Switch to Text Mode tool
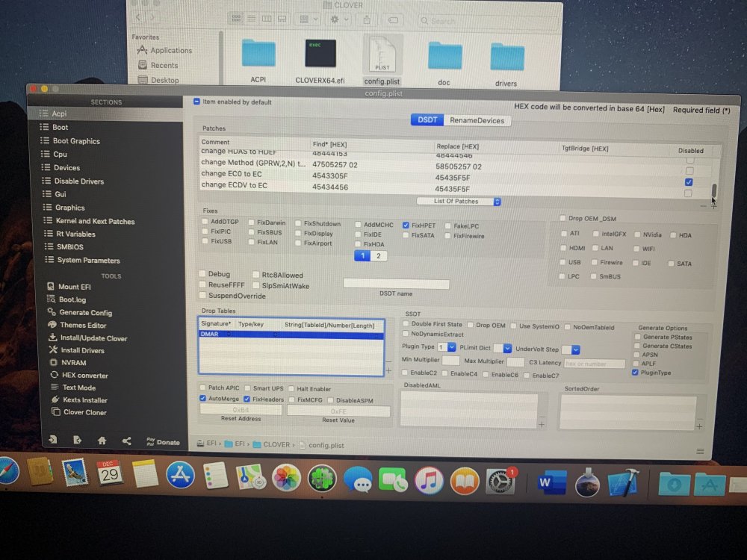The height and width of the screenshot is (560, 747). coord(78,388)
